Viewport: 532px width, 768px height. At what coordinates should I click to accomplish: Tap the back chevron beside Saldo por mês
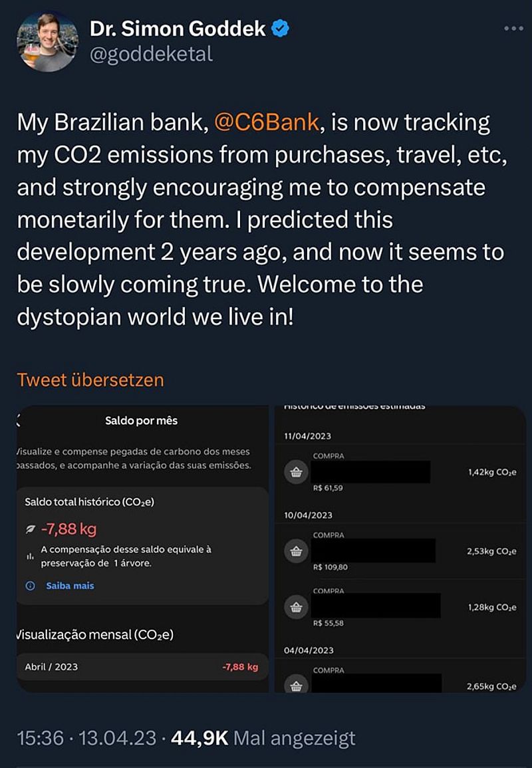tap(19, 420)
